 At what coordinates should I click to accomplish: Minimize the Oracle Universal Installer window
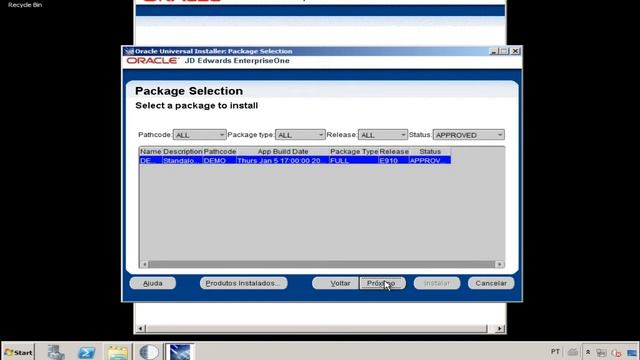click(493, 51)
